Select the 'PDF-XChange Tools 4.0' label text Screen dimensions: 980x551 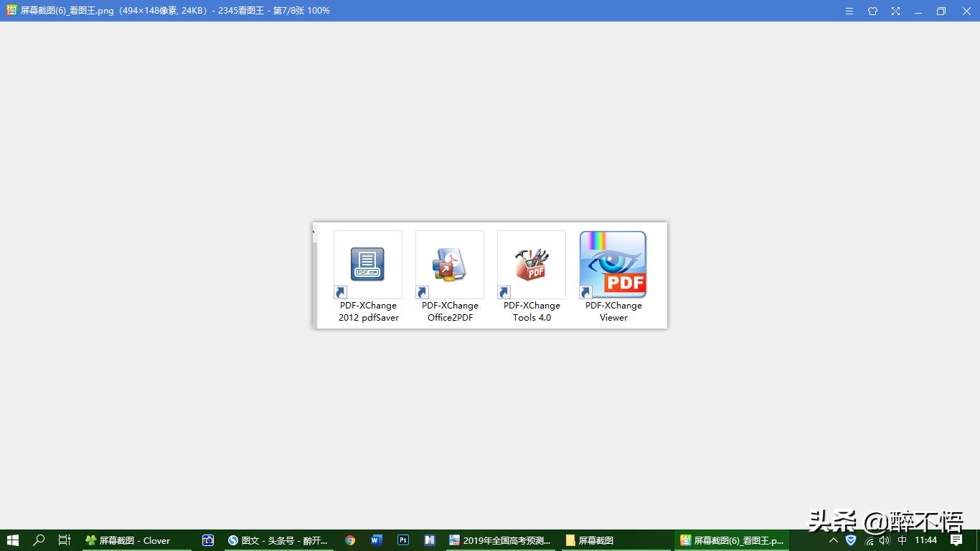pyautogui.click(x=532, y=311)
